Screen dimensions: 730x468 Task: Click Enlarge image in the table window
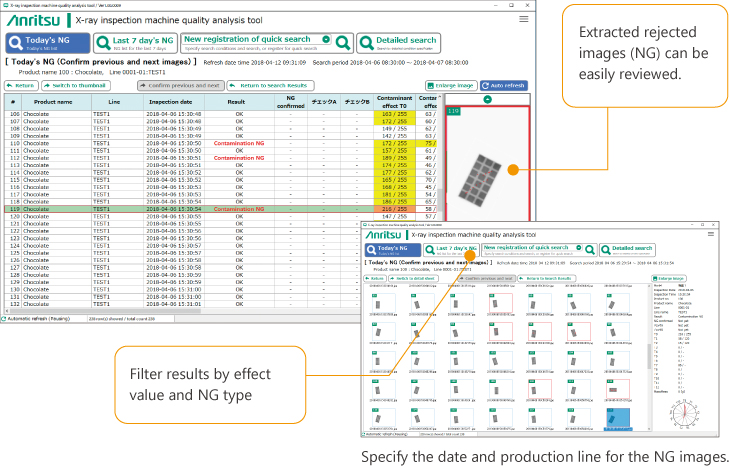451,86
